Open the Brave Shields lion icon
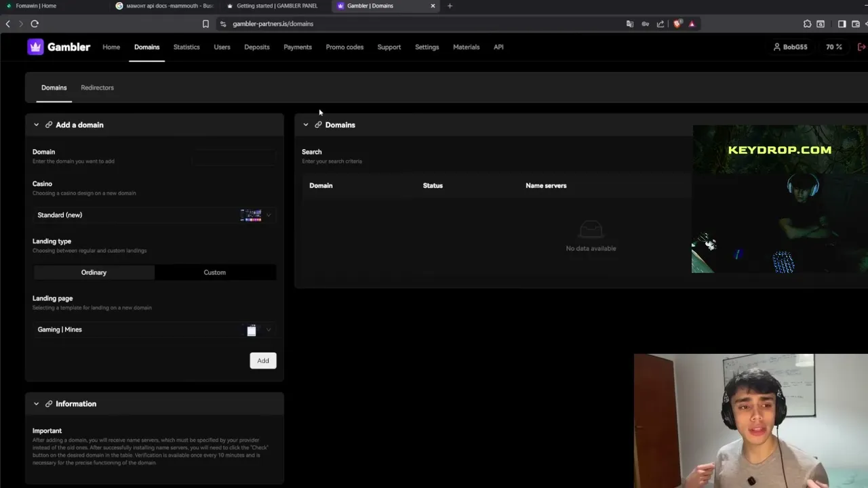The width and height of the screenshot is (868, 488). click(677, 24)
